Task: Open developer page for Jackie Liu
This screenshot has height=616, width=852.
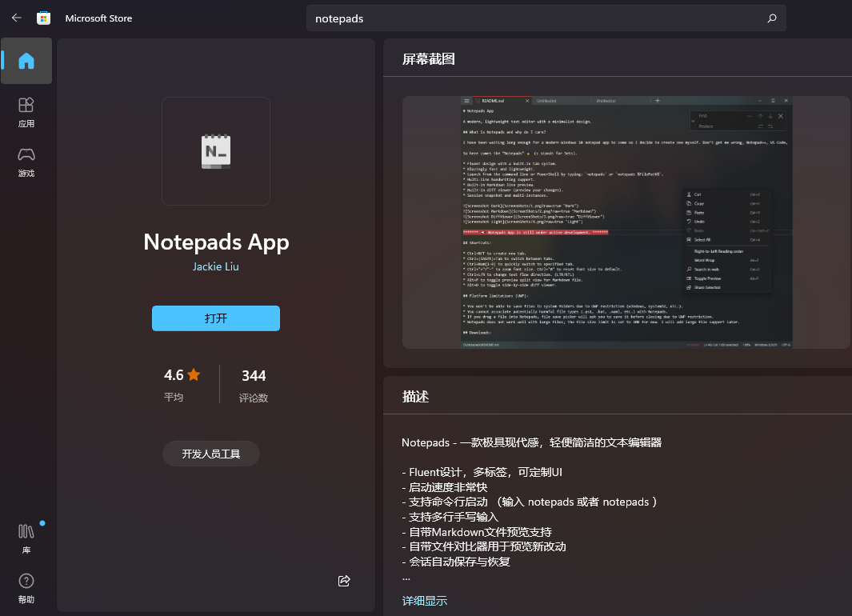Action: click(215, 266)
